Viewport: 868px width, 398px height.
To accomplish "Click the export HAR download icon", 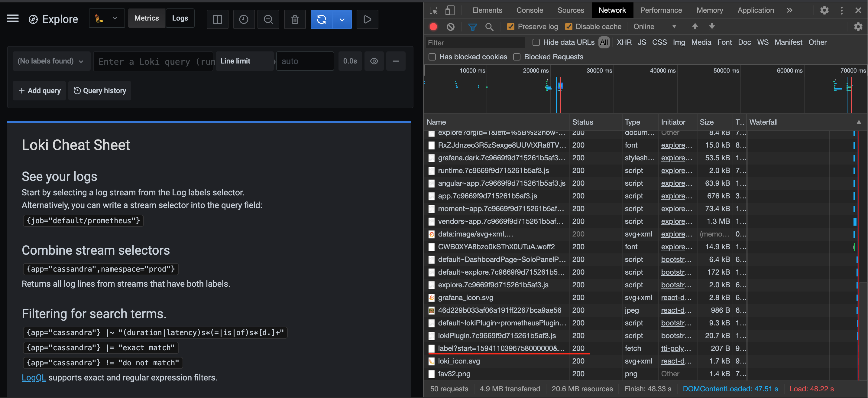I will coord(712,27).
